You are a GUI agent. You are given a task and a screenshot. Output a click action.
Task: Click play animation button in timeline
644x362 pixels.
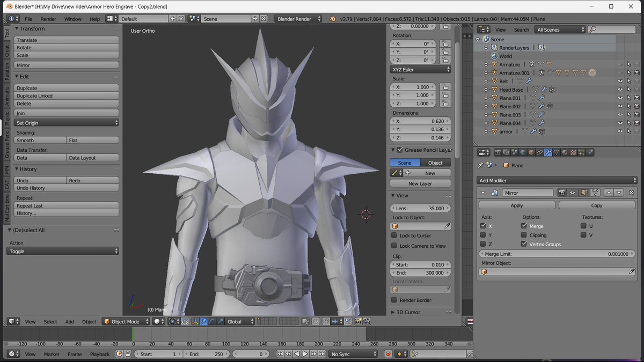(305, 354)
